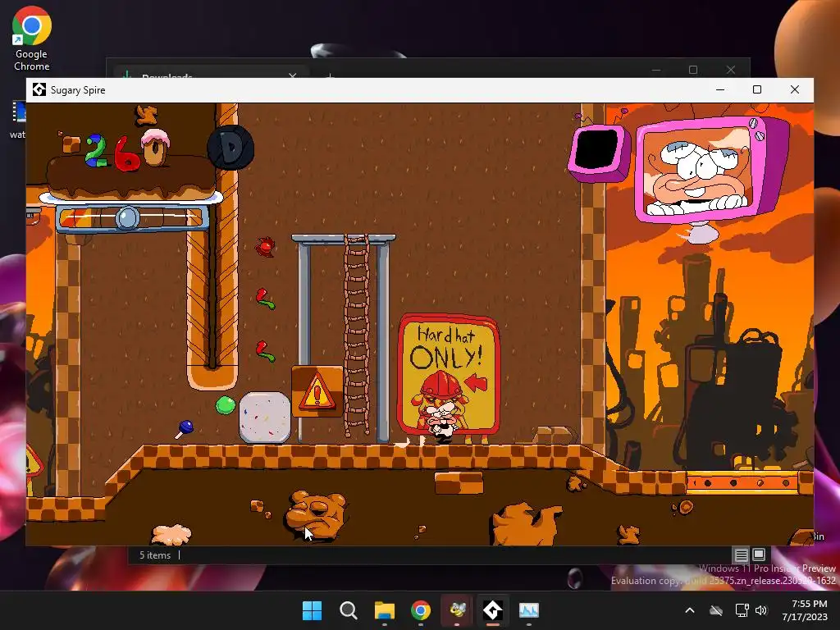
Task: Open the Windows Start menu
Action: point(312,610)
